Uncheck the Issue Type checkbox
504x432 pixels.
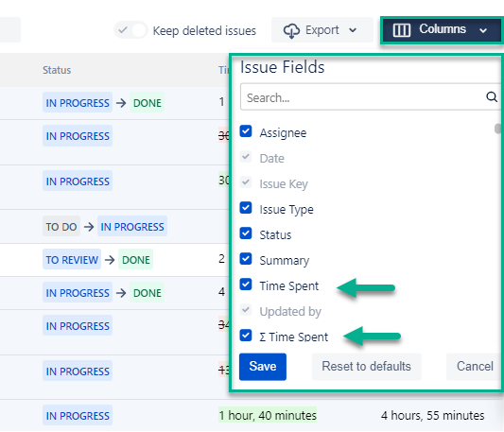[246, 208]
